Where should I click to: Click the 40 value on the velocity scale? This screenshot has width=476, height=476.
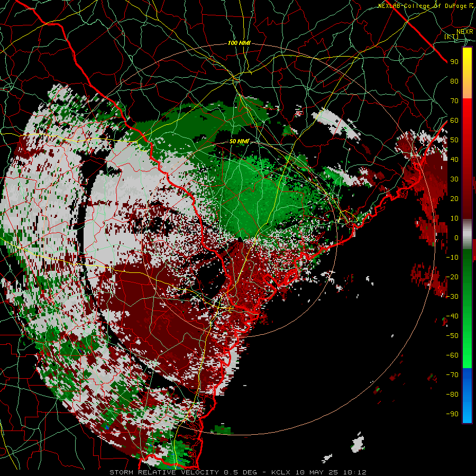(x=454, y=159)
